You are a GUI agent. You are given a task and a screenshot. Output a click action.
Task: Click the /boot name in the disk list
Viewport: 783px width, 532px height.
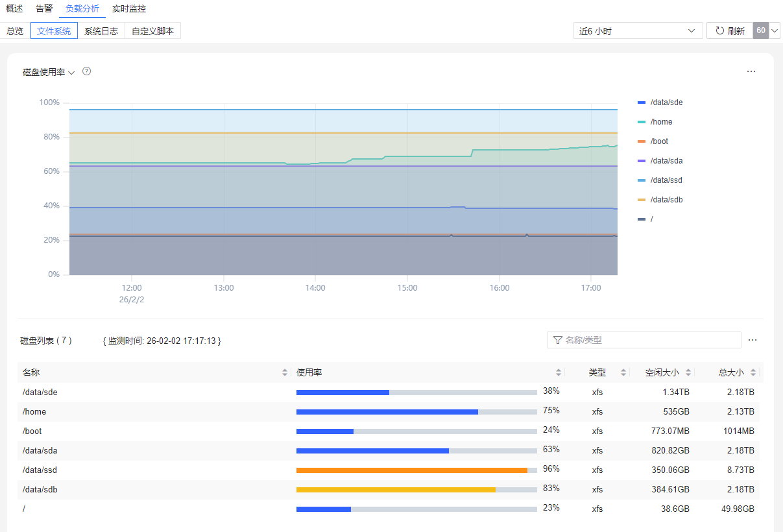pos(32,431)
